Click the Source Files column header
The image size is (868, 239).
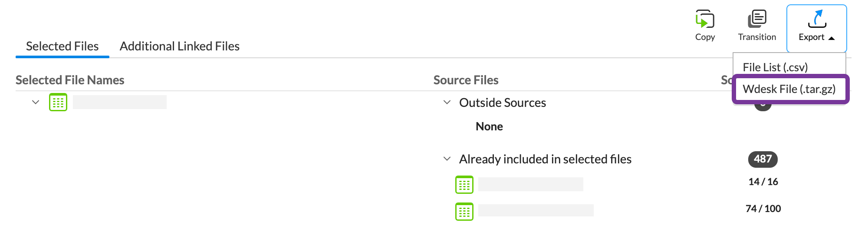click(466, 80)
